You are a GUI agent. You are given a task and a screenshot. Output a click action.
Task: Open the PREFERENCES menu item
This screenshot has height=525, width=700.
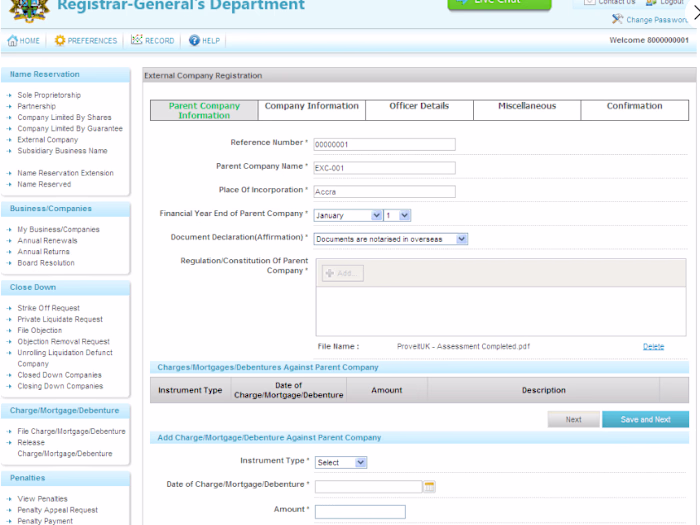[86, 41]
